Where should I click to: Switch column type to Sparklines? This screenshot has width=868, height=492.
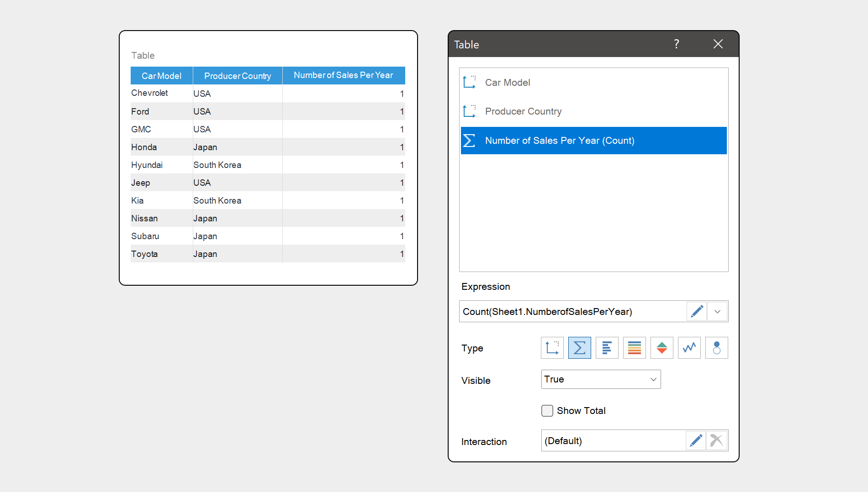(689, 348)
